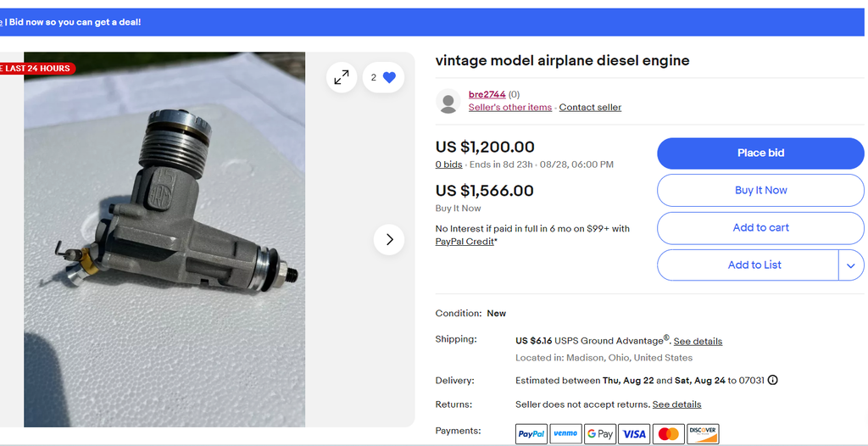Image resolution: width=868 pixels, height=446 pixels.
Task: Click the Discover card icon
Action: point(703,433)
